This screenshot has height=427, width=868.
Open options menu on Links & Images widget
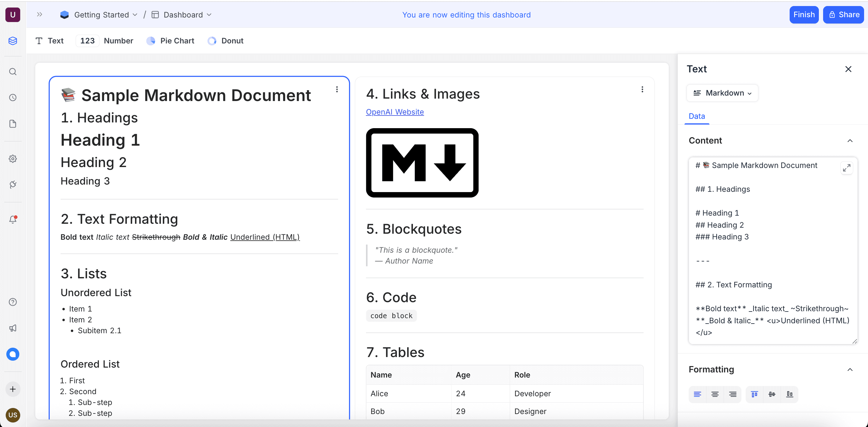tap(642, 89)
